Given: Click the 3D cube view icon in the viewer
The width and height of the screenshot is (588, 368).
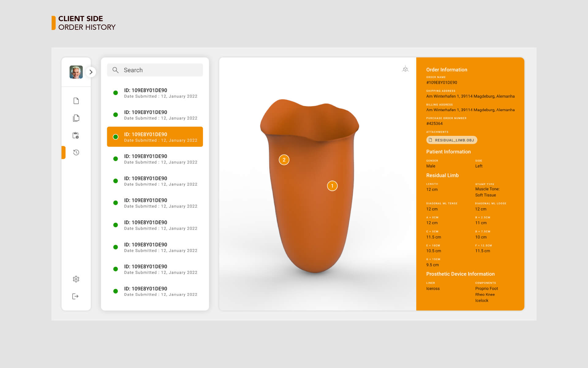Looking at the screenshot, I should [x=405, y=69].
